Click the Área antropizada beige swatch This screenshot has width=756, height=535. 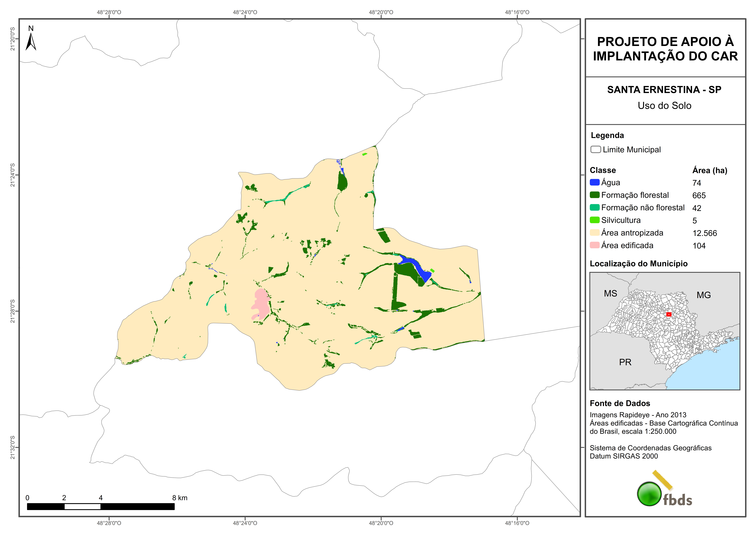point(595,233)
